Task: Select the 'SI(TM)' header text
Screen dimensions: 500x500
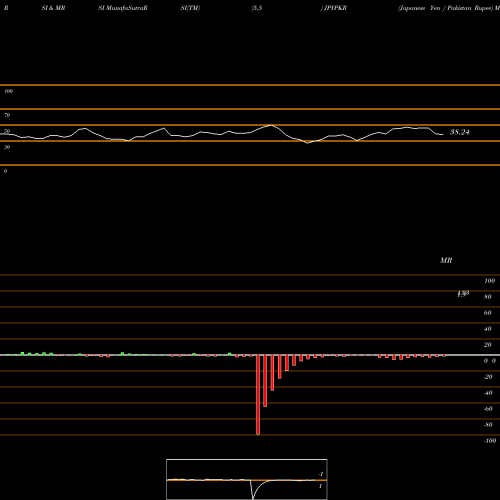Action: click(x=190, y=8)
